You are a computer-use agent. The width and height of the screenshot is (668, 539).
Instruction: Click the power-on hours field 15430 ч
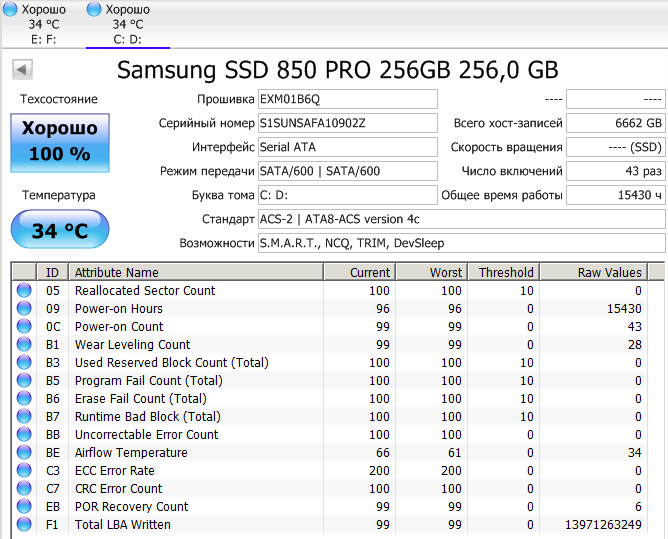[616, 195]
